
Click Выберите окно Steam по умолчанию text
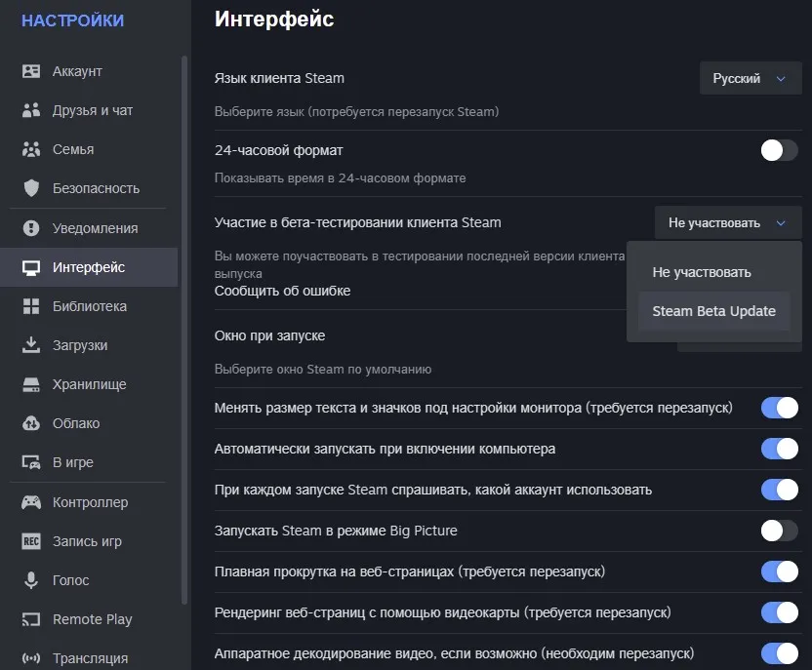323,369
